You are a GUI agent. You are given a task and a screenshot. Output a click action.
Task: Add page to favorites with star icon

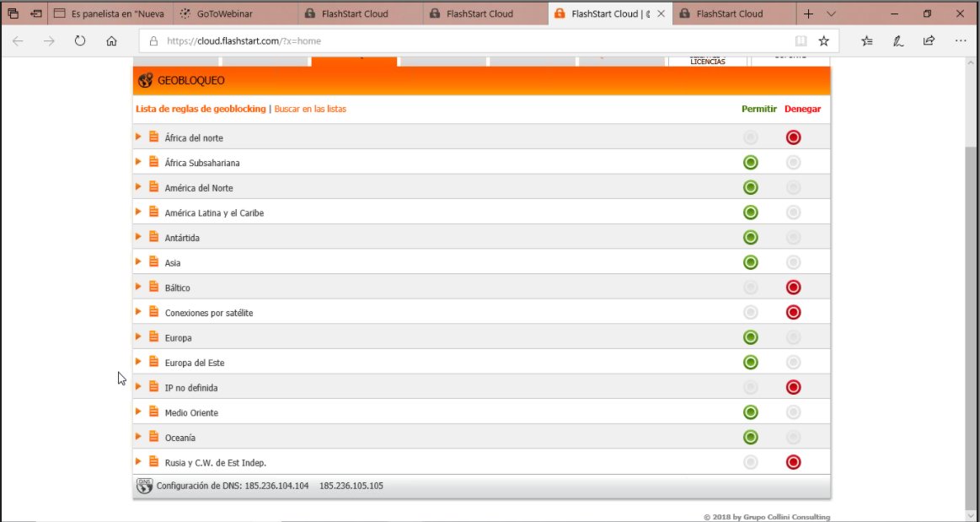824,41
